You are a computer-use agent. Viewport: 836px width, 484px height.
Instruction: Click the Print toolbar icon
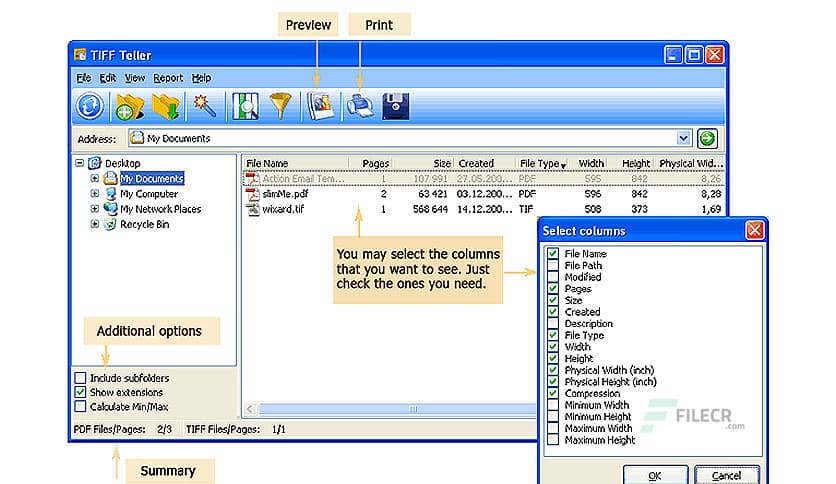pos(360,106)
